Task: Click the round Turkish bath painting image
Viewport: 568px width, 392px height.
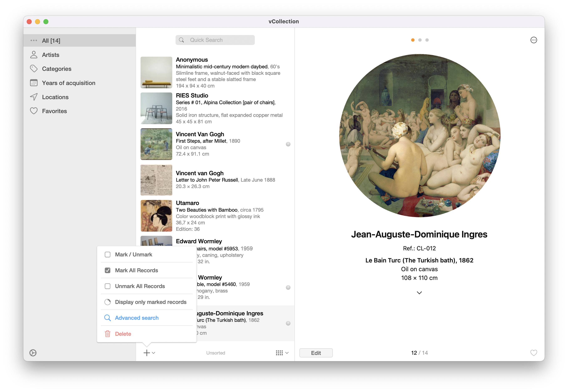Action: coord(420,136)
